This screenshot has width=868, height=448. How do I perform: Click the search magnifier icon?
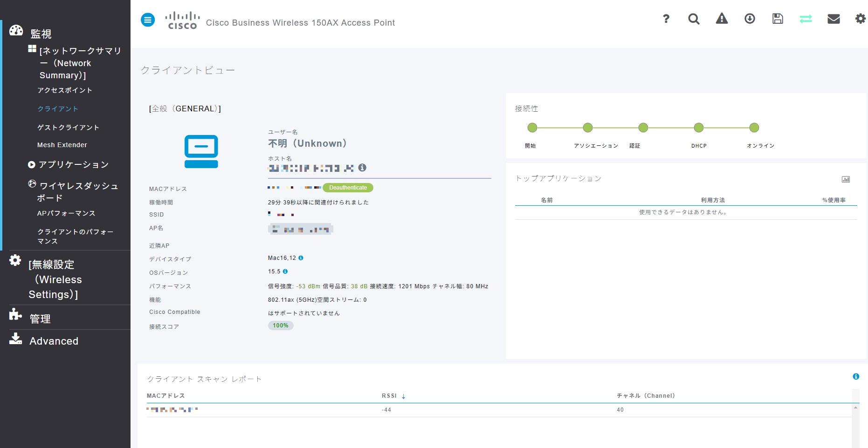[x=694, y=19]
